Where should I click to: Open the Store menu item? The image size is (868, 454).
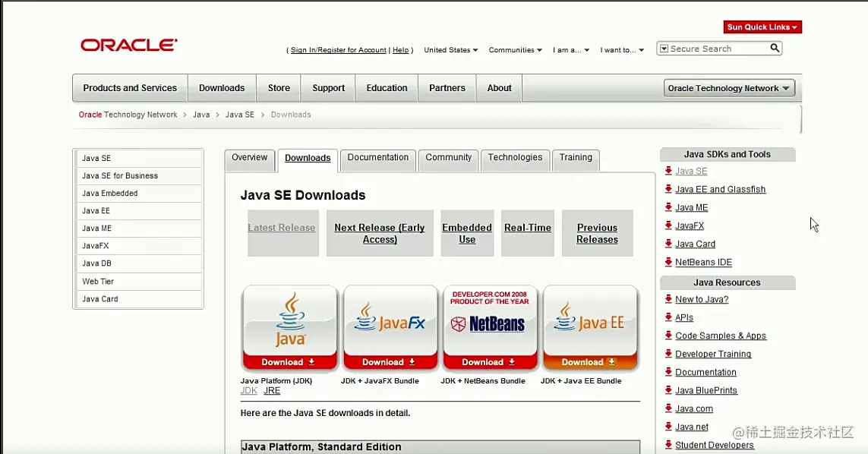click(279, 88)
